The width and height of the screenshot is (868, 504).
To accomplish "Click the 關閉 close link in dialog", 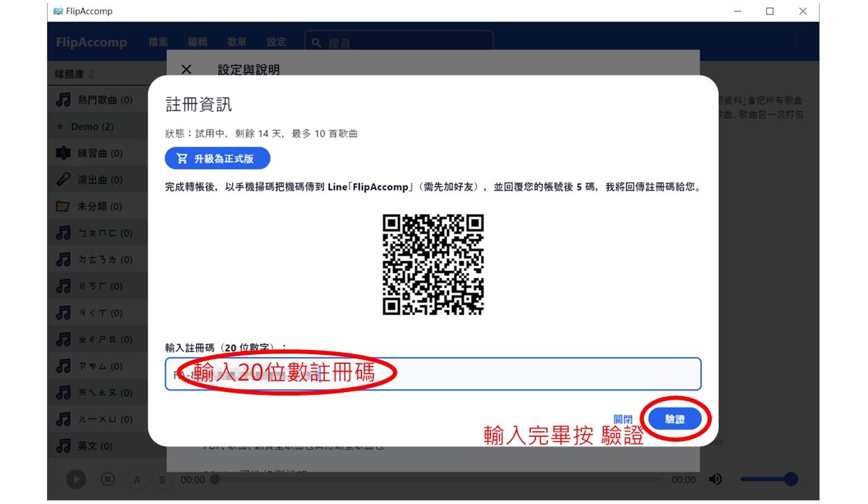I will pos(623,419).
